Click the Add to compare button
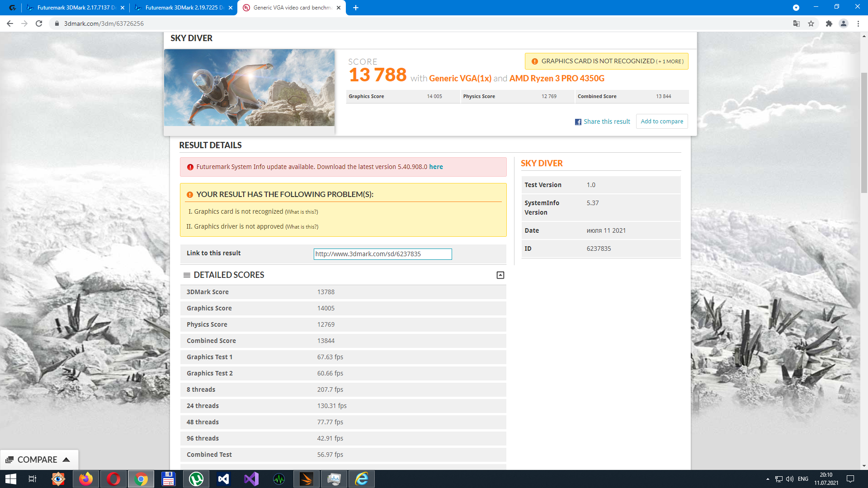The image size is (868, 488). point(661,122)
